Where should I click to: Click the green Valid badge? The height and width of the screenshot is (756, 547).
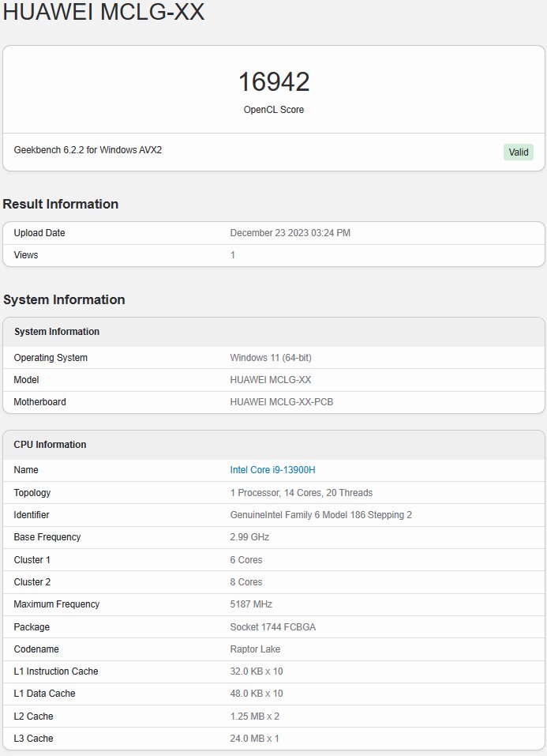pyautogui.click(x=518, y=152)
